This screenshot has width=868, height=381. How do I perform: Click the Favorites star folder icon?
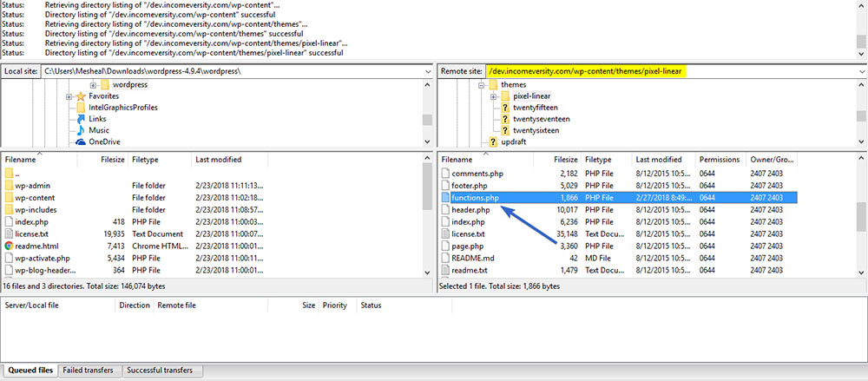pyautogui.click(x=81, y=96)
